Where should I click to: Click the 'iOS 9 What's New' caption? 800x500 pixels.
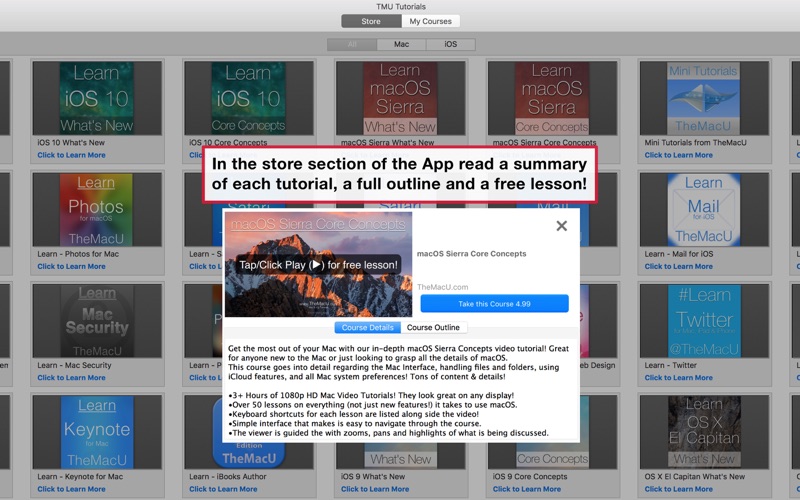[372, 476]
